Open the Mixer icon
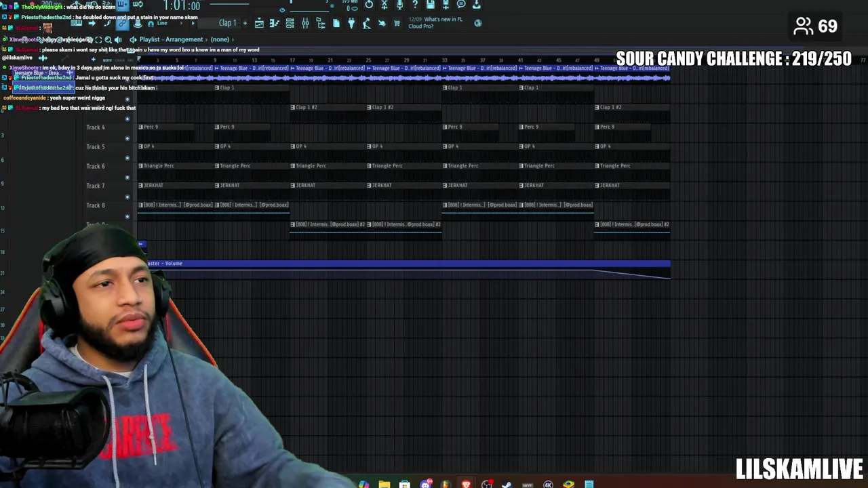Viewport: 868px width, 488px height. coord(305,23)
